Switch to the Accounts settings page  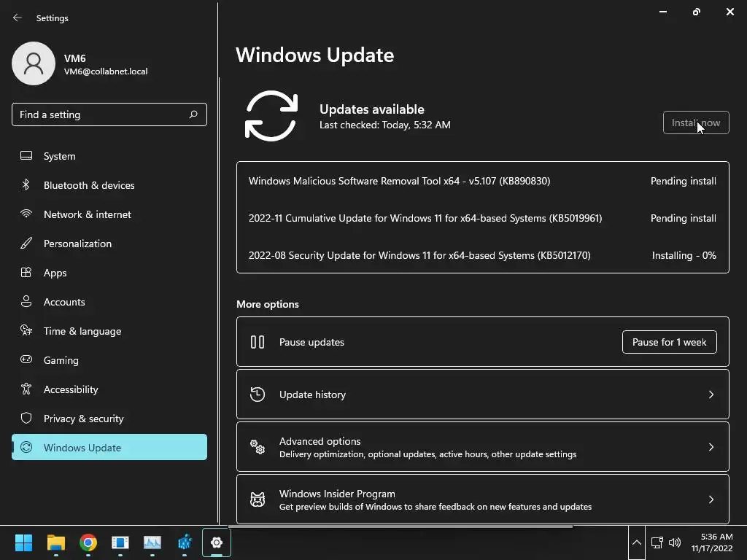tap(109, 301)
